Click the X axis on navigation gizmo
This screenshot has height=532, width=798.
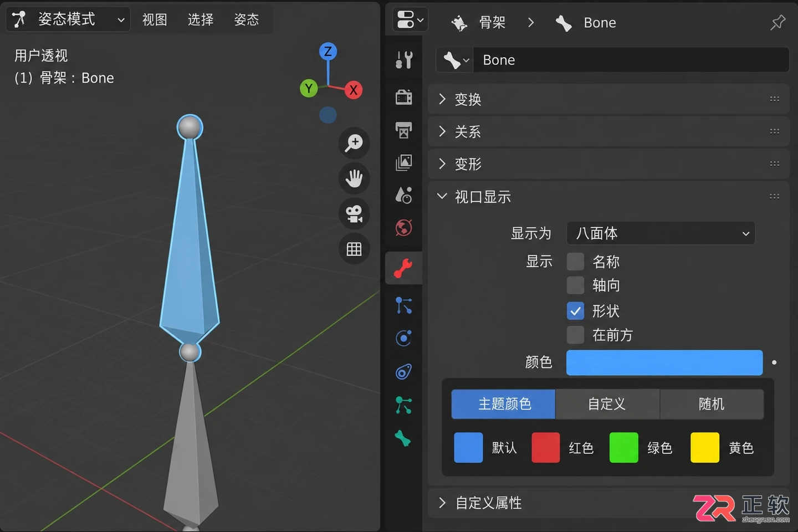pyautogui.click(x=354, y=90)
